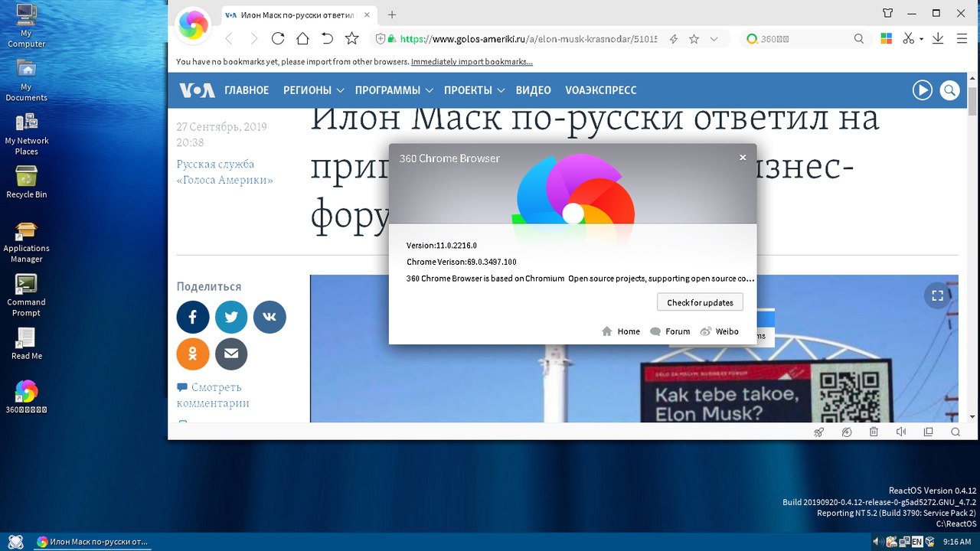Image resolution: width=980 pixels, height=551 pixels.
Task: Expand the РЕГИОНЫ dropdown menu
Action: (x=313, y=90)
